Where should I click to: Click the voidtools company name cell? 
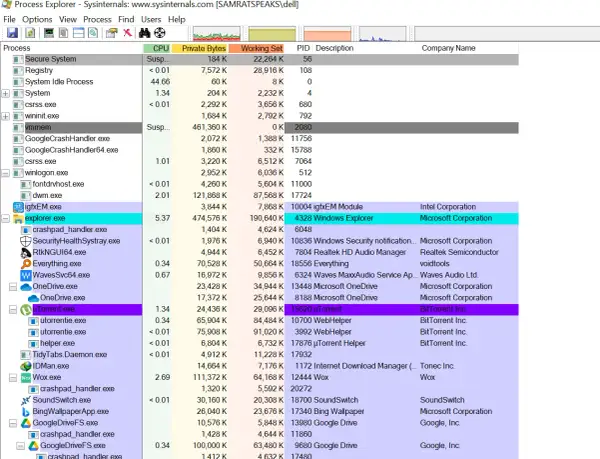click(434, 264)
